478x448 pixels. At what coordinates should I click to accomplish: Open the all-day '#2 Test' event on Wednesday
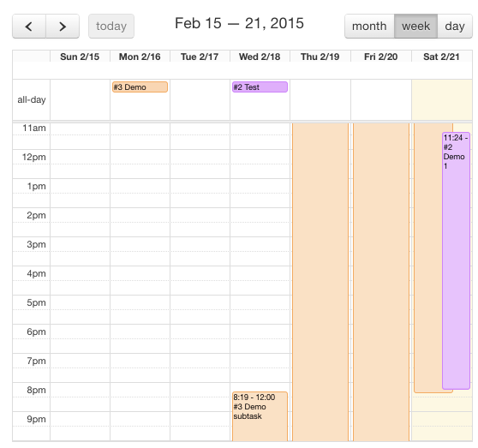[260, 87]
